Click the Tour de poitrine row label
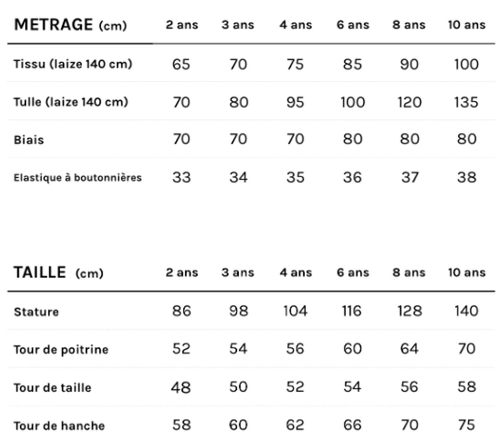 coord(61,350)
